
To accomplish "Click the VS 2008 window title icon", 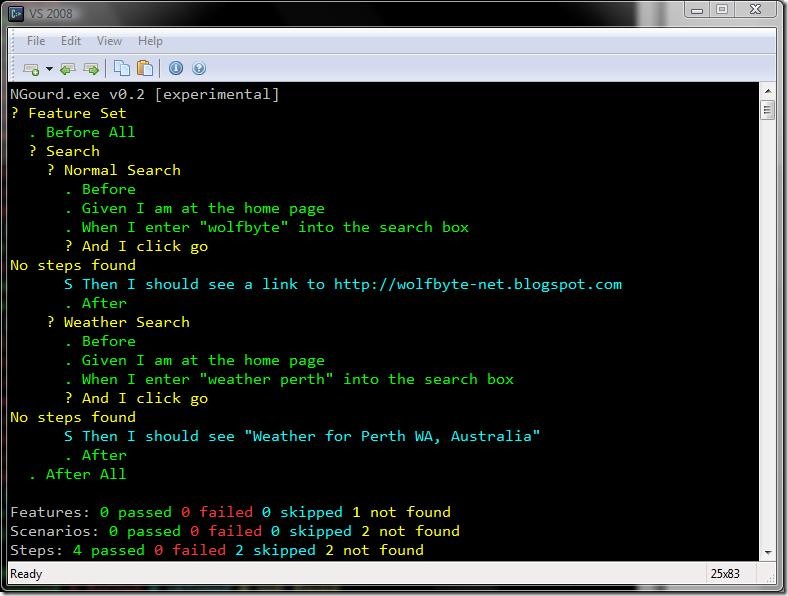I will 16,14.
